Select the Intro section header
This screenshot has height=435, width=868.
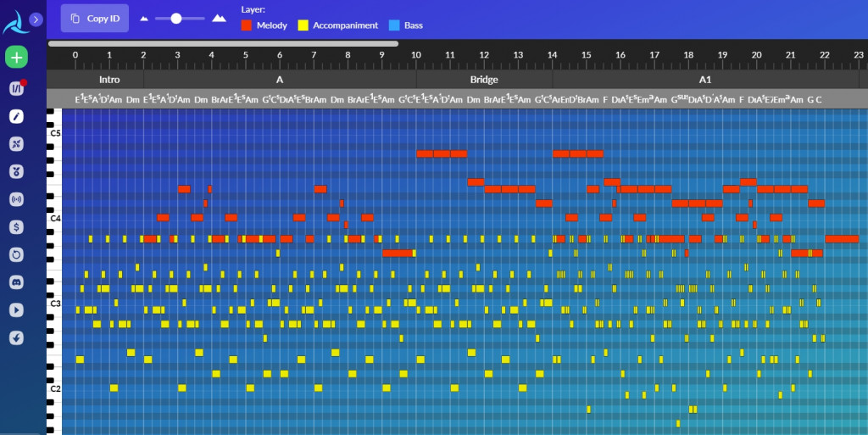point(109,80)
